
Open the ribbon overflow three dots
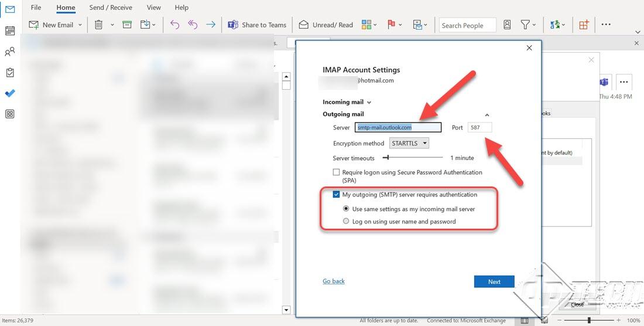(x=606, y=25)
